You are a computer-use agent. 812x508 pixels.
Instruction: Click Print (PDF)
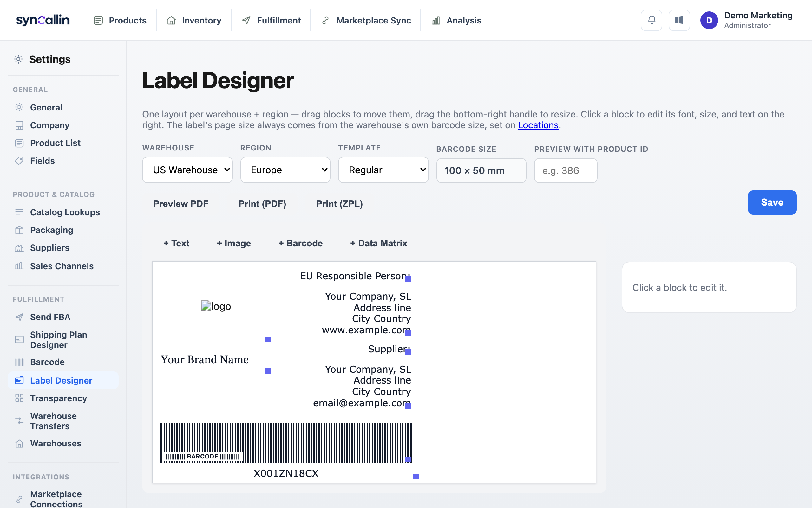262,204
